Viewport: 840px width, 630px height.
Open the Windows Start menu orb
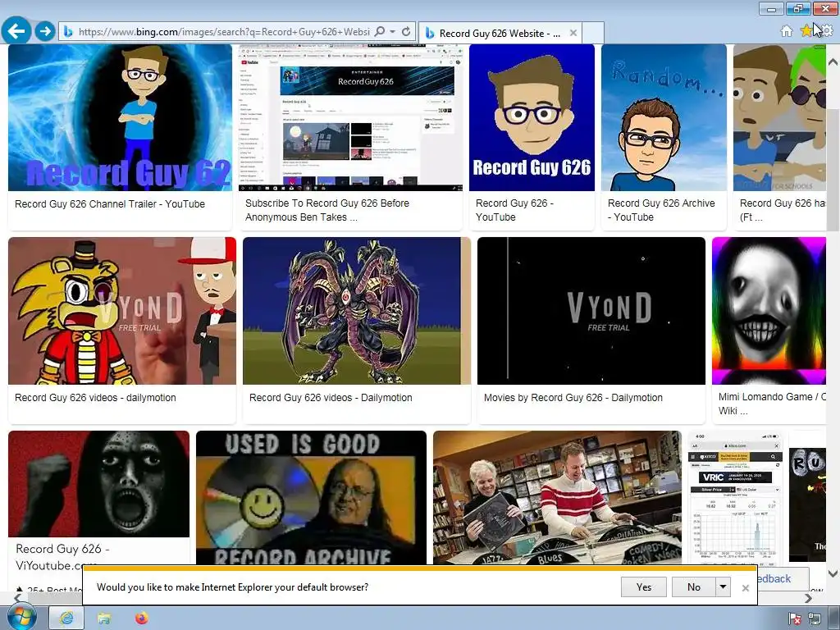click(21, 617)
